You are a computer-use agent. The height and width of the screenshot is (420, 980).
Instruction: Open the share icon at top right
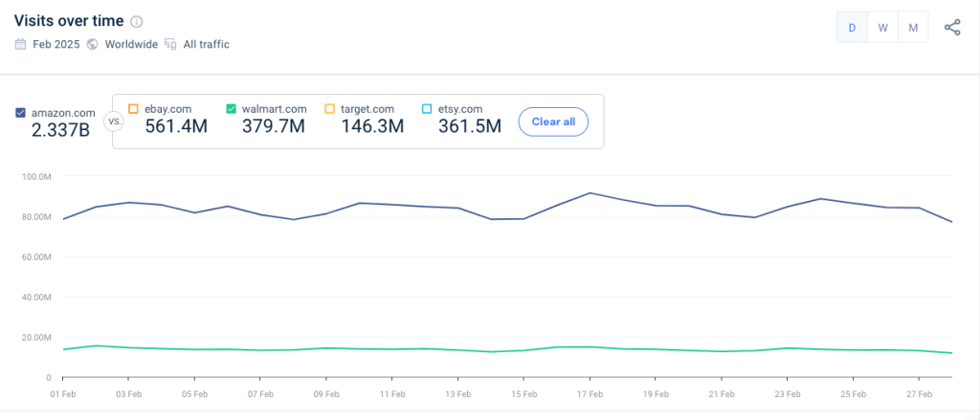(x=952, y=28)
